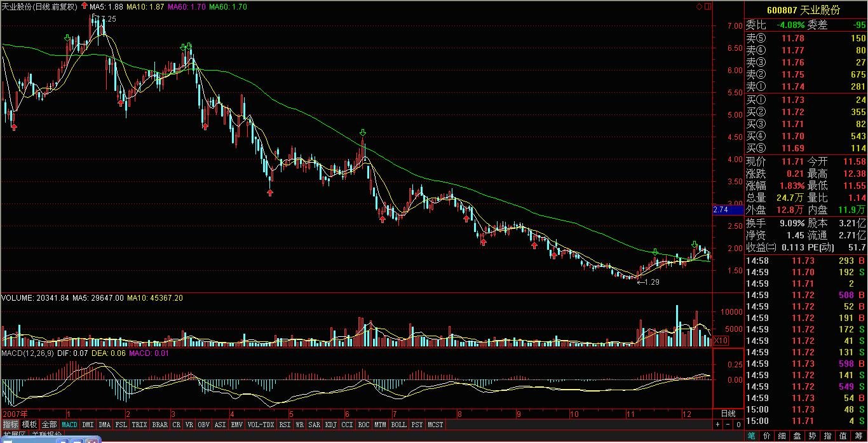The width and height of the screenshot is (868, 443).
Task: Open the 筹 chip distribution tab
Action: 861,436
